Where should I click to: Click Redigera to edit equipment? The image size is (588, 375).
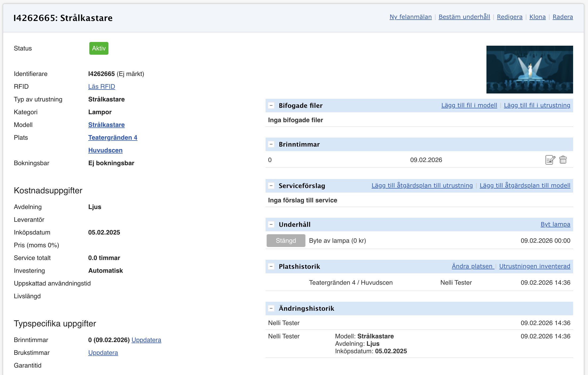[510, 17]
